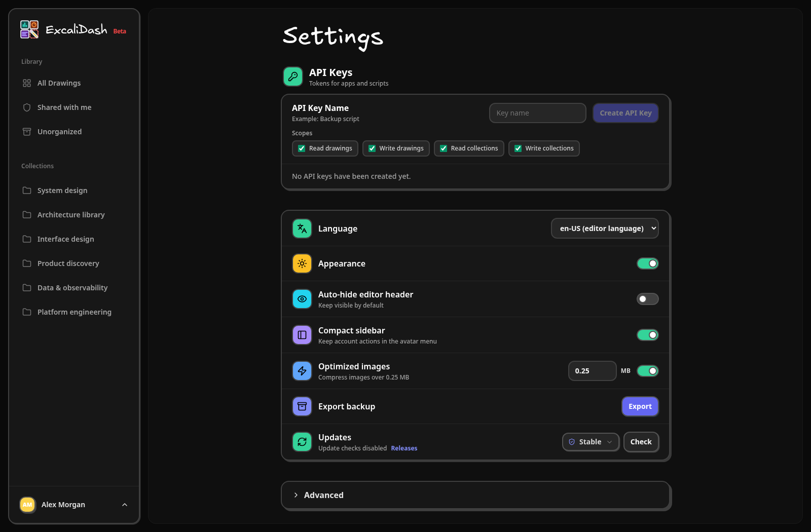811x532 pixels.
Task: Click the Export button
Action: pyautogui.click(x=640, y=406)
